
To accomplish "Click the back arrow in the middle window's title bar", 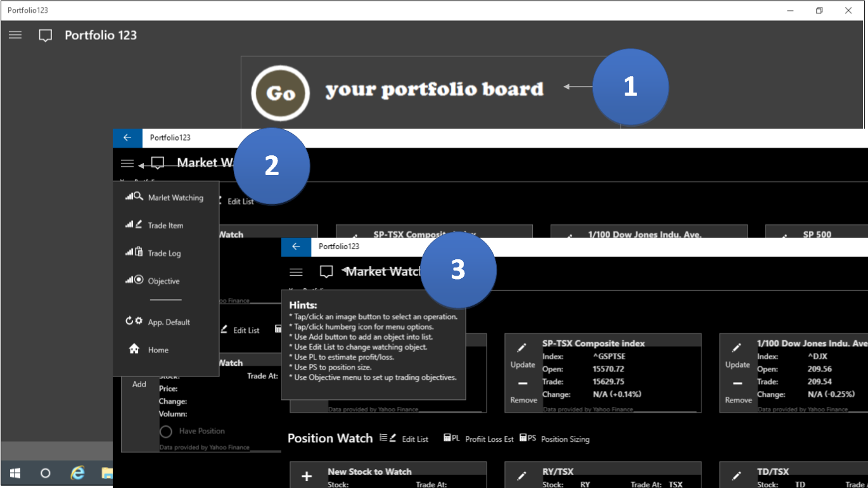I will pyautogui.click(x=127, y=138).
